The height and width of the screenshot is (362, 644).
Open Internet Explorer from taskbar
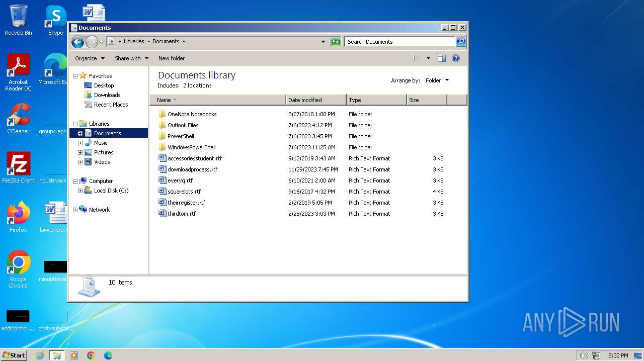coord(40,355)
